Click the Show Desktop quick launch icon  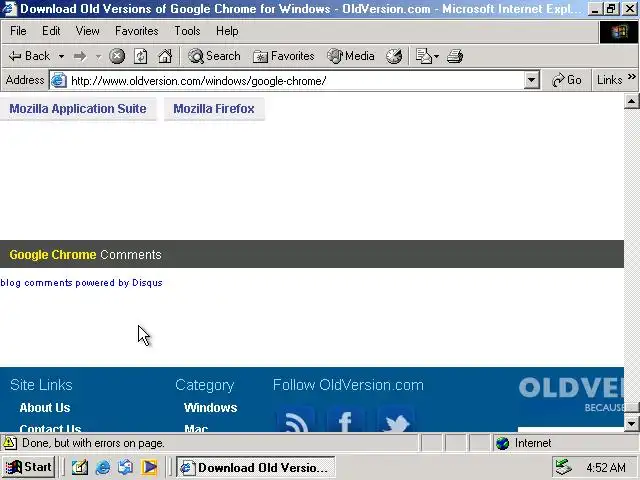pos(80,467)
